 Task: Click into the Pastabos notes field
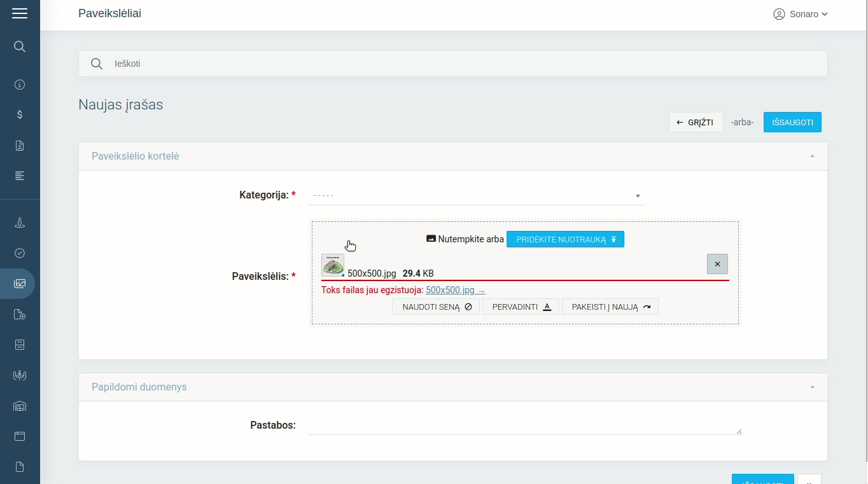coord(524,425)
